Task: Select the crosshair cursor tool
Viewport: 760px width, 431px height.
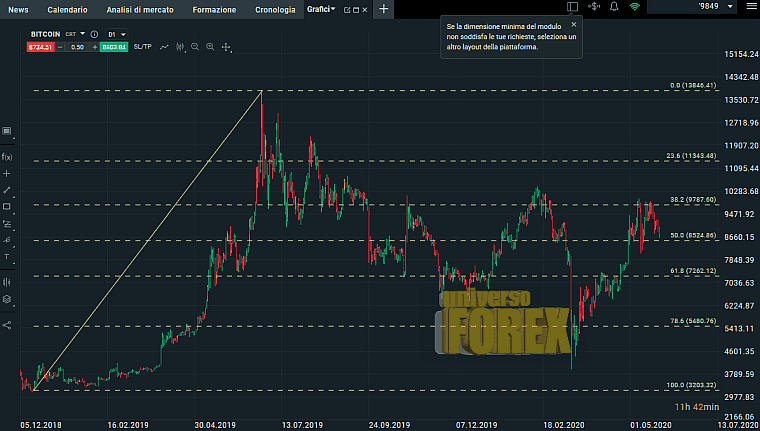Action: pyautogui.click(x=7, y=173)
